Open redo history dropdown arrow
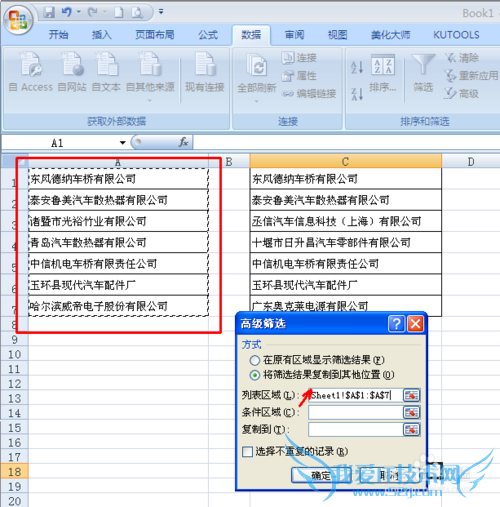 click(104, 12)
